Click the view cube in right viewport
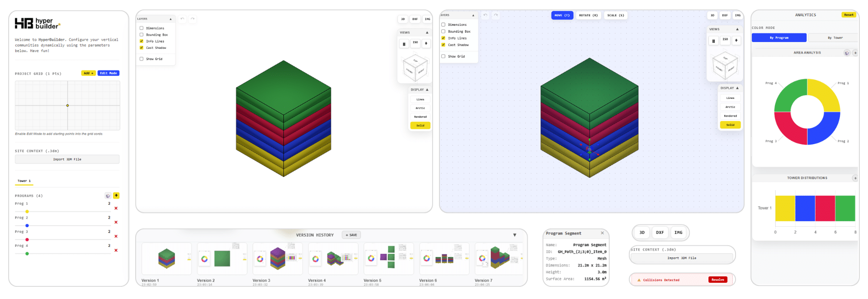 (725, 66)
